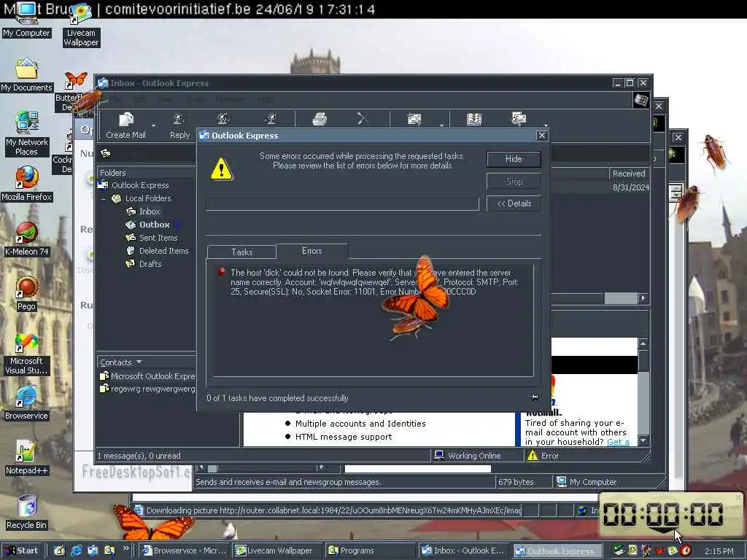The image size is (747, 560).
Task: Click the Hide button in error dialog
Action: pos(514,159)
